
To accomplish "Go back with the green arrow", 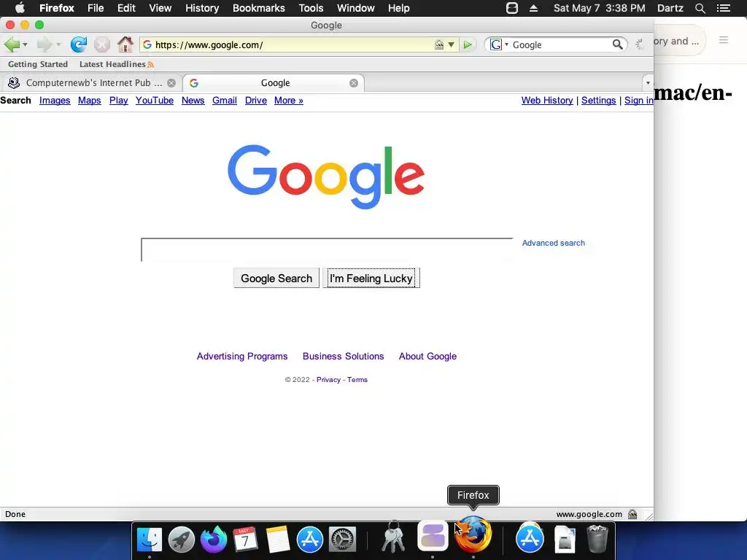I will [12, 44].
